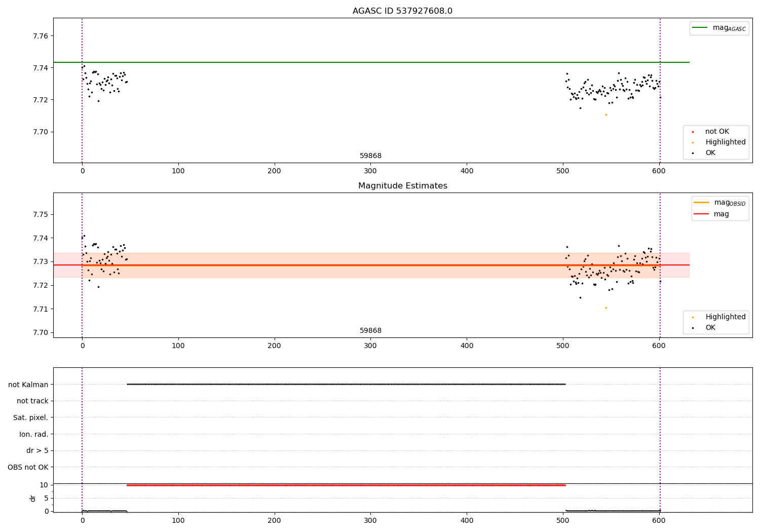Click the "dr > 5" row label
This screenshot has height=532, width=760.
tap(37, 450)
